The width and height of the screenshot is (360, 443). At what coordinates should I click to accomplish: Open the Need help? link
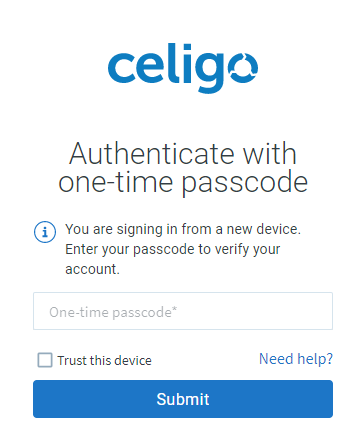coord(296,359)
